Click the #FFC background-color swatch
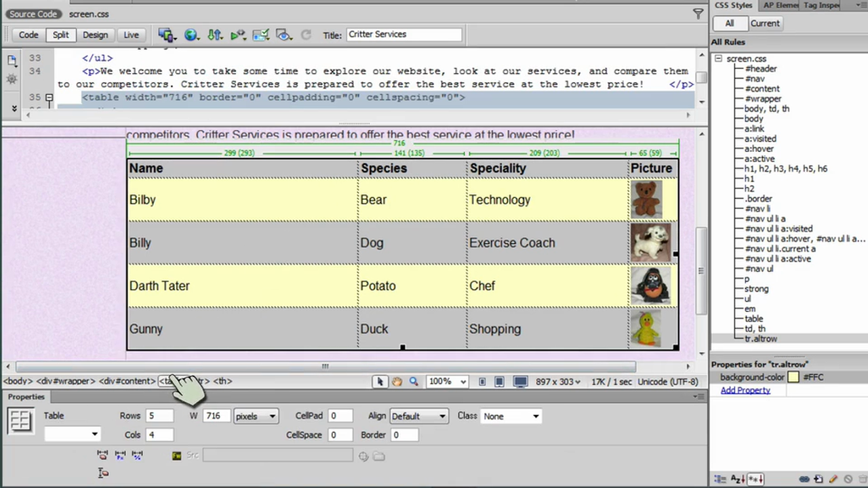868x488 pixels. point(793,377)
